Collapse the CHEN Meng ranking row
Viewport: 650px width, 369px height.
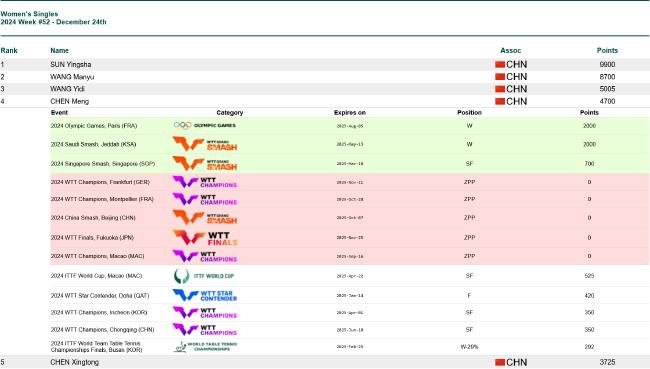tap(325, 101)
